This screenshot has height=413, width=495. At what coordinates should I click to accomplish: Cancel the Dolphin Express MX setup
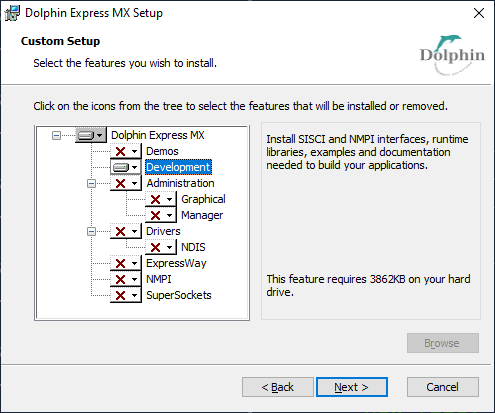(443, 387)
